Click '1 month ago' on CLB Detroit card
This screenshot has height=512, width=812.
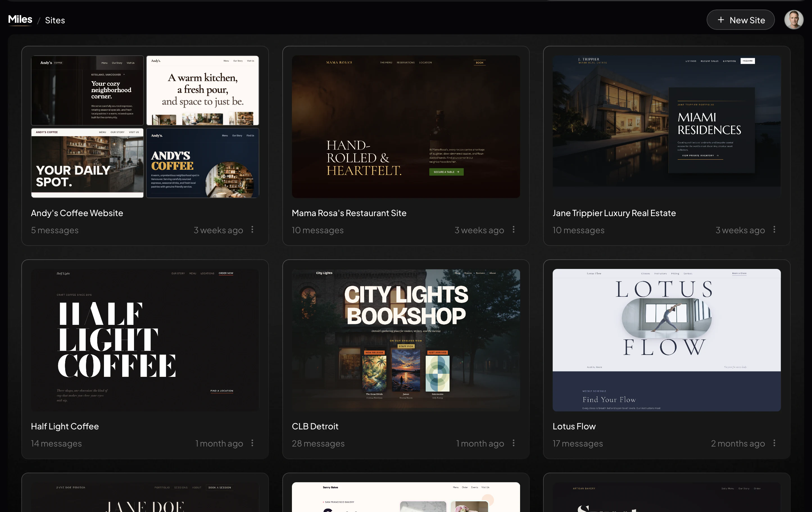tap(480, 443)
